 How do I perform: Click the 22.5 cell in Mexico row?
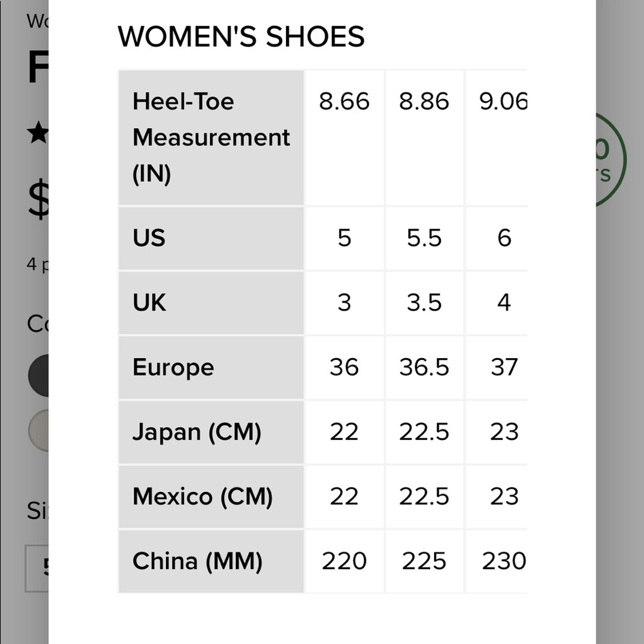[x=424, y=497]
